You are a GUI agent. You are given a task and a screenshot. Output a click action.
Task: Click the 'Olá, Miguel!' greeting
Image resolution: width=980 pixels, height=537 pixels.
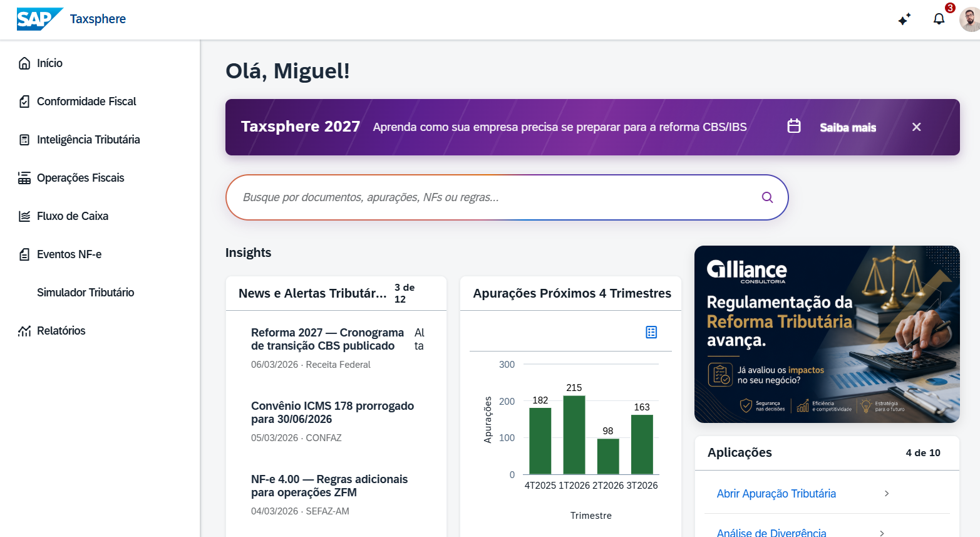click(x=287, y=71)
